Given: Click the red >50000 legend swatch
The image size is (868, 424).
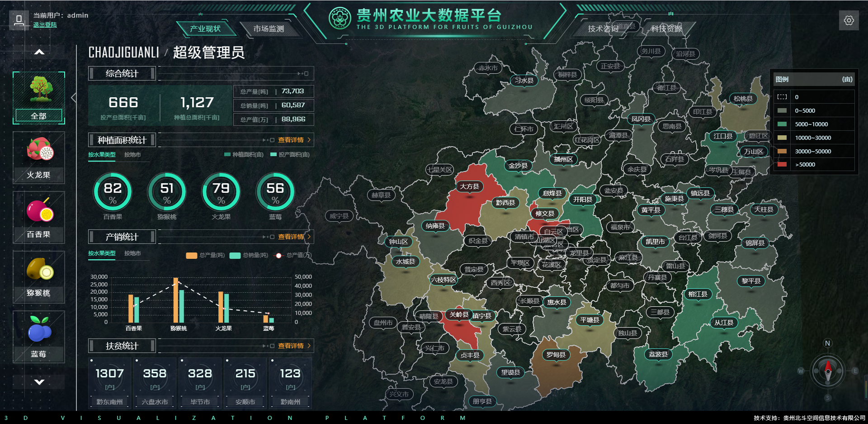Looking at the screenshot, I should coord(782,165).
